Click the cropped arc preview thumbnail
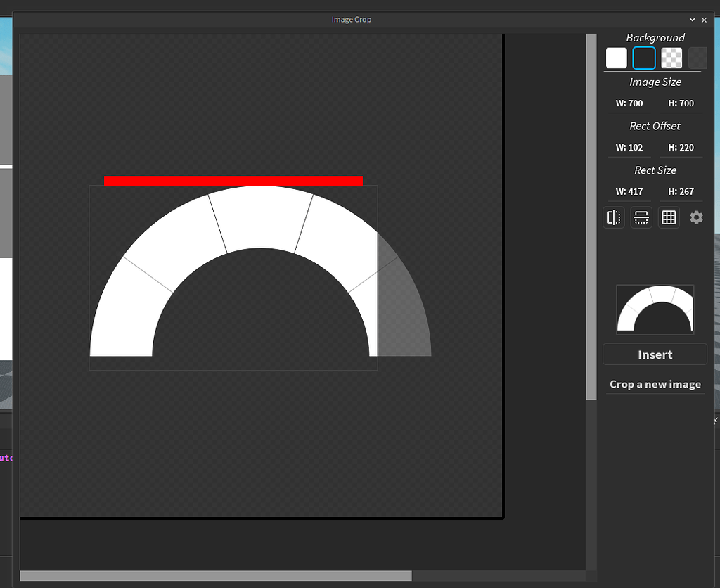This screenshot has width=720, height=588. click(655, 309)
